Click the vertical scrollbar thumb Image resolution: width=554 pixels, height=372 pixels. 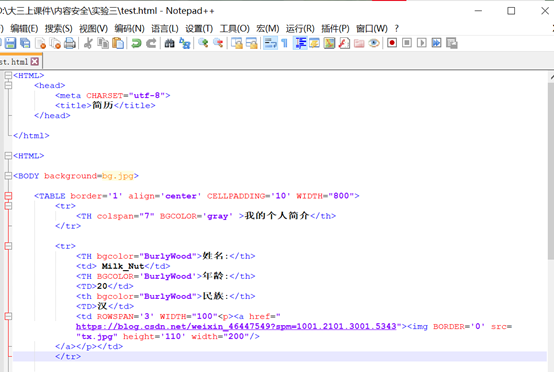tap(551, 171)
